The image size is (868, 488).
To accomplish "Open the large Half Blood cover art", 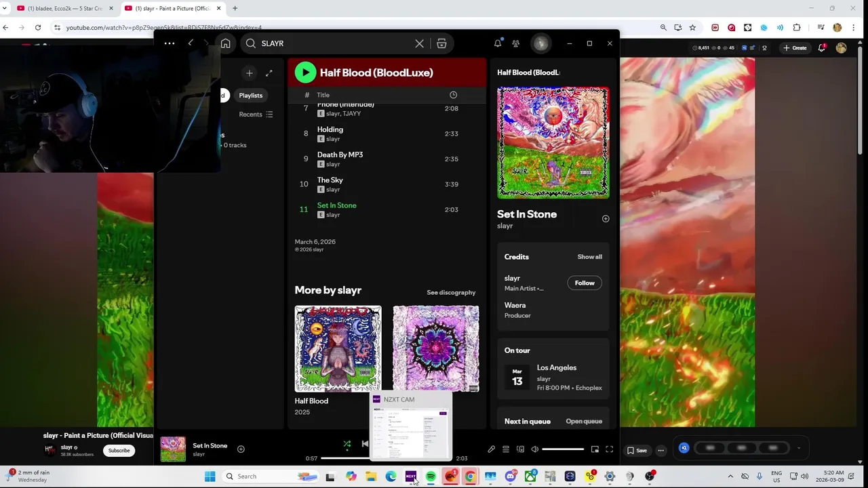I will pos(553,142).
